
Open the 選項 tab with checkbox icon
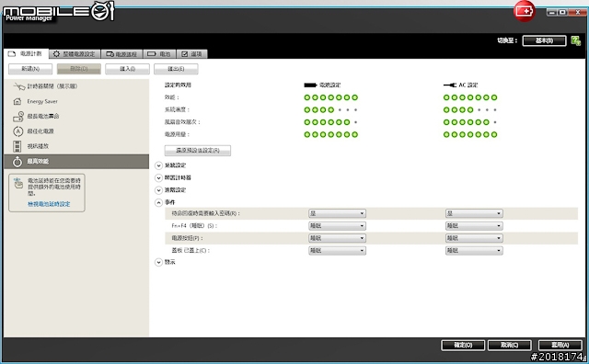coord(192,54)
